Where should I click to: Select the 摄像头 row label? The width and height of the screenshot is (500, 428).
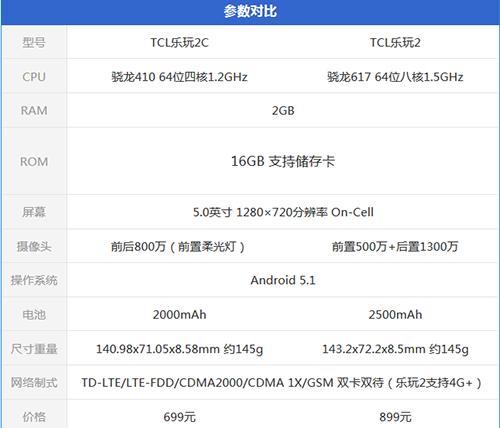coord(34,247)
